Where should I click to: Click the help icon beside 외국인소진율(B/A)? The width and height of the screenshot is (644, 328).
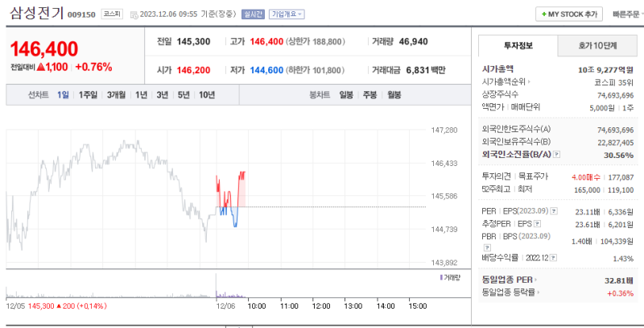pyautogui.click(x=556, y=155)
